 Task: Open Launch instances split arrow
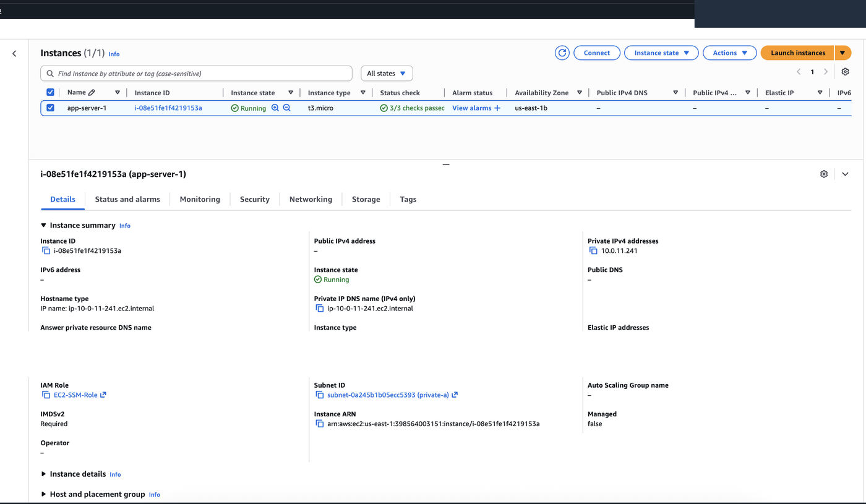click(843, 53)
